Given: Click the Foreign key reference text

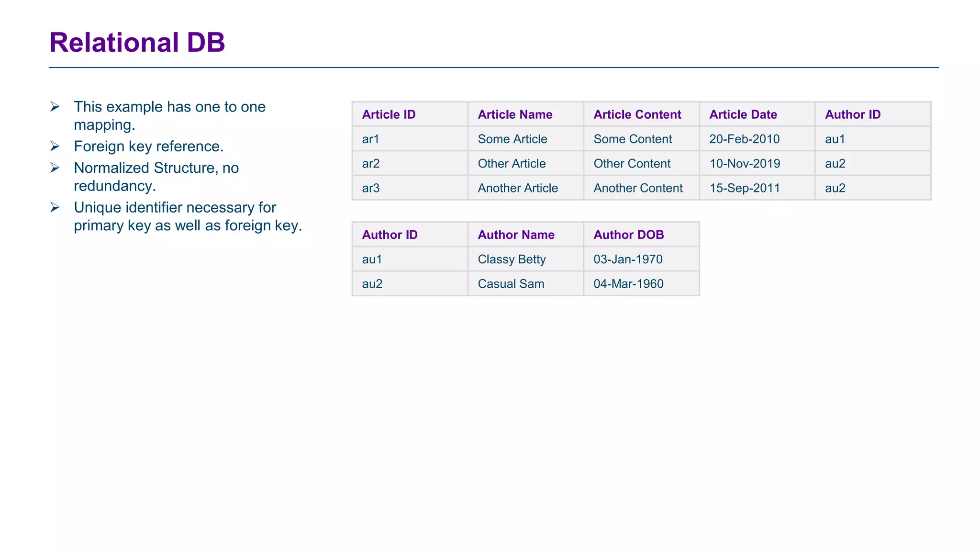Looking at the screenshot, I should (148, 146).
